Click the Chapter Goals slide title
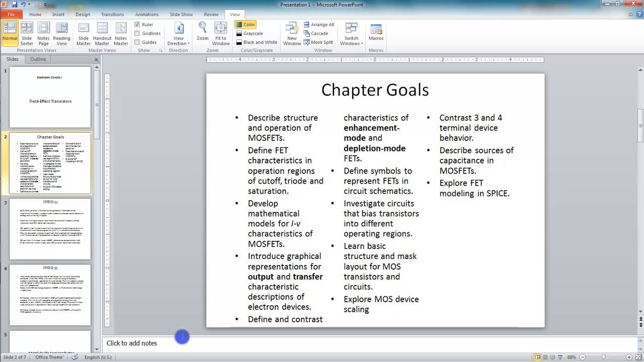644x362 pixels. click(x=375, y=90)
